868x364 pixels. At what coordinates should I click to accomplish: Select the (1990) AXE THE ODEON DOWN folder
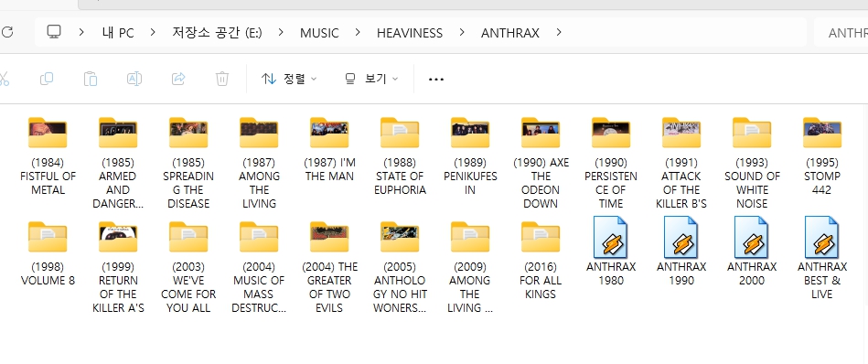tap(541, 163)
